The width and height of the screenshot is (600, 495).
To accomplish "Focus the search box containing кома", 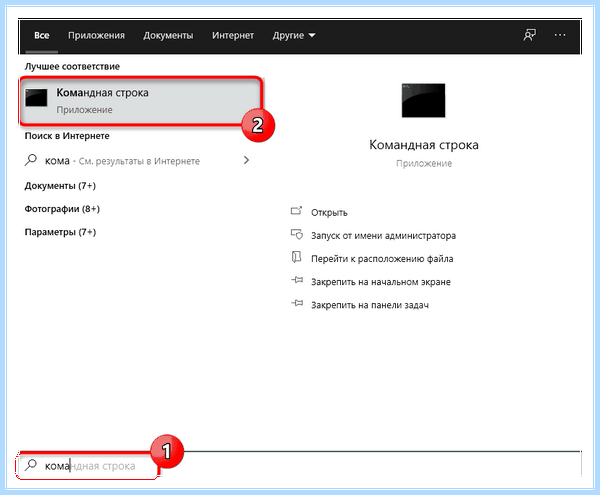I will 302,466.
